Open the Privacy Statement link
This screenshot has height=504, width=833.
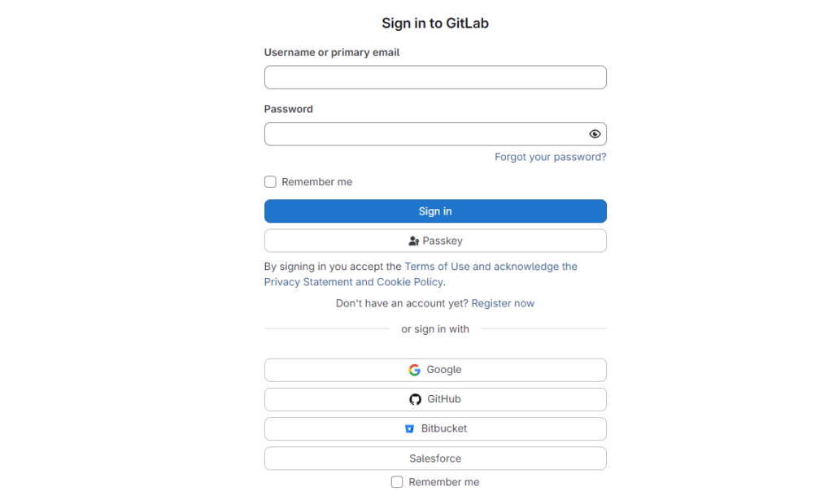(x=308, y=282)
